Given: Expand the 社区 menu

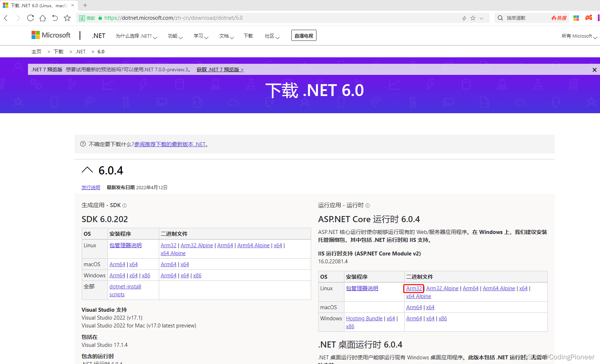Looking at the screenshot, I should point(272,36).
